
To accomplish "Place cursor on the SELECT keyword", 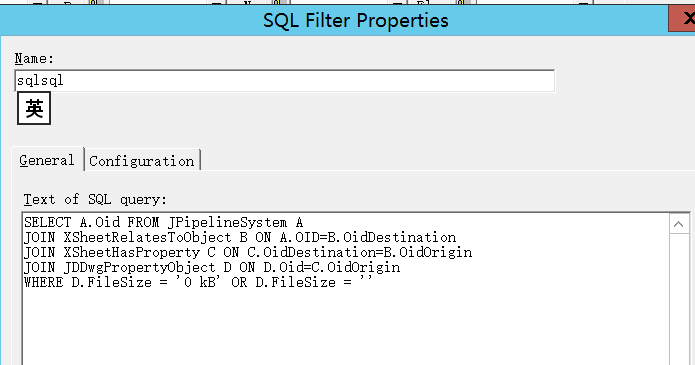I will click(x=47, y=222).
